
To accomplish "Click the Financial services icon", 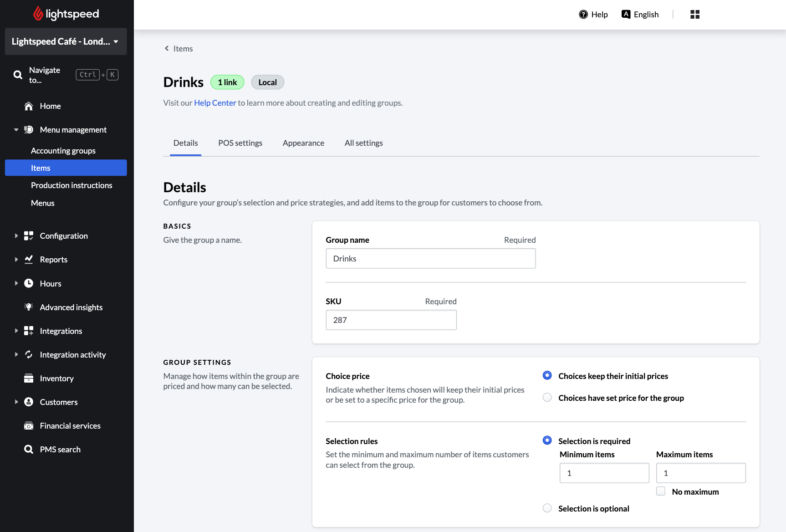I will click(x=29, y=426).
